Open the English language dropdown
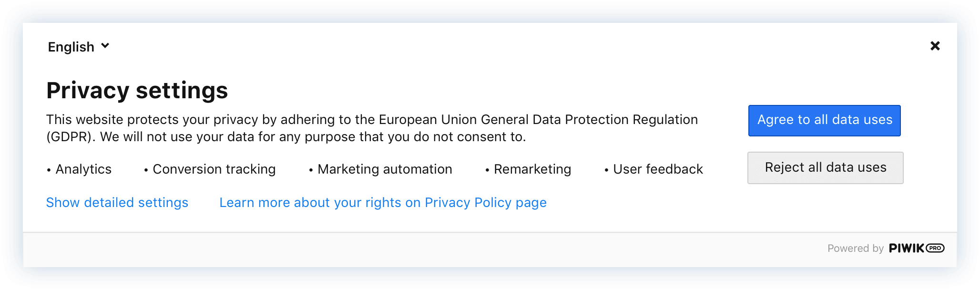Viewport: 980px width, 290px height. pos(79,46)
